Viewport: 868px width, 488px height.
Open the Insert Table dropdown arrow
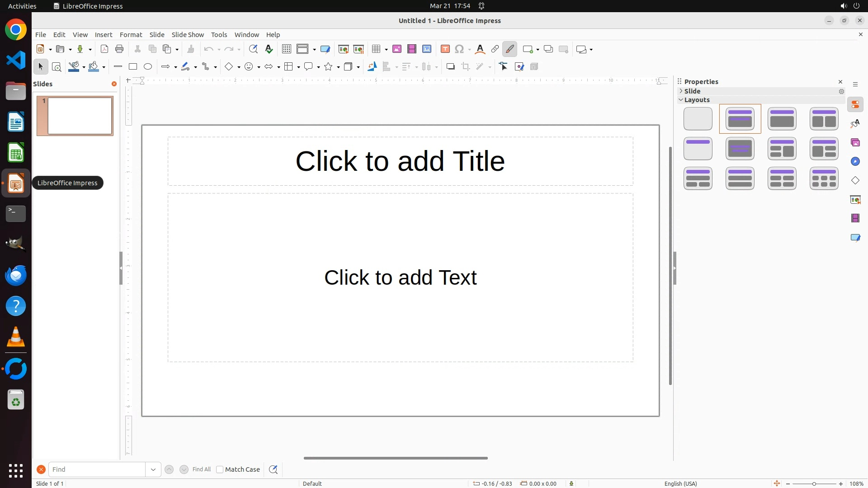pos(386,50)
